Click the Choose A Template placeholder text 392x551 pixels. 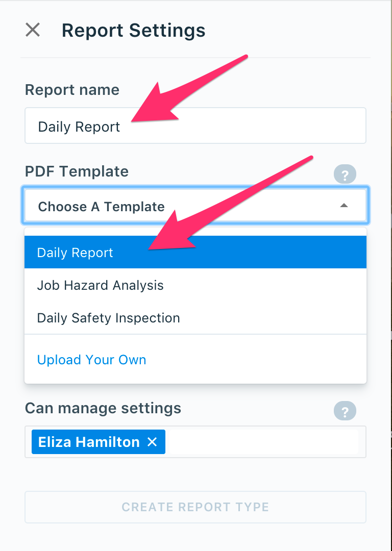tap(101, 207)
